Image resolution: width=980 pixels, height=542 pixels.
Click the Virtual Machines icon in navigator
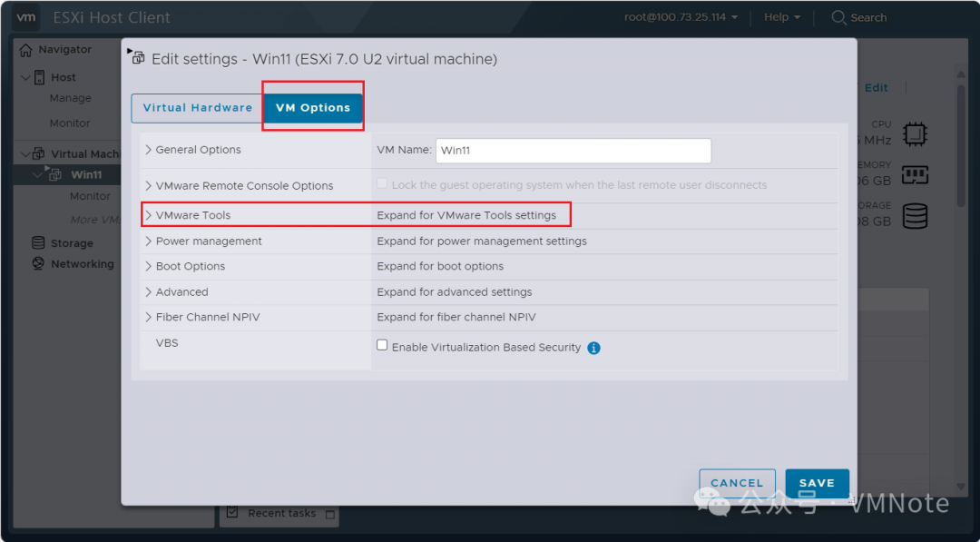tap(39, 153)
